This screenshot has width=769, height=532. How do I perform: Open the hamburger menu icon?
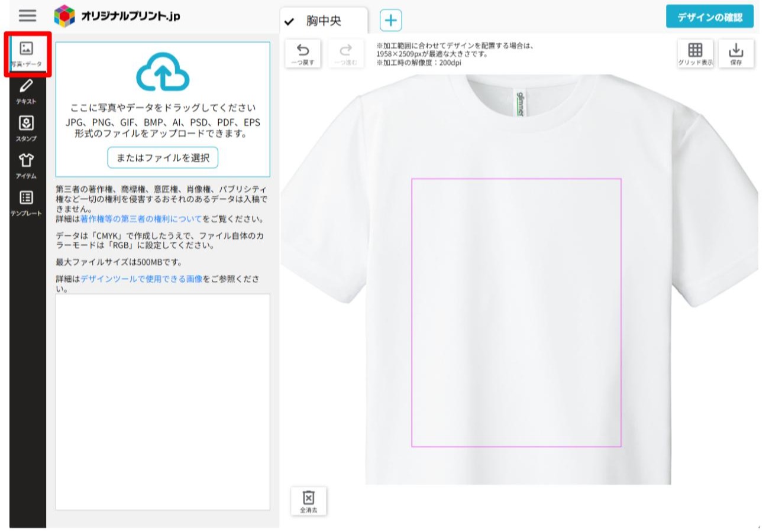(x=27, y=15)
